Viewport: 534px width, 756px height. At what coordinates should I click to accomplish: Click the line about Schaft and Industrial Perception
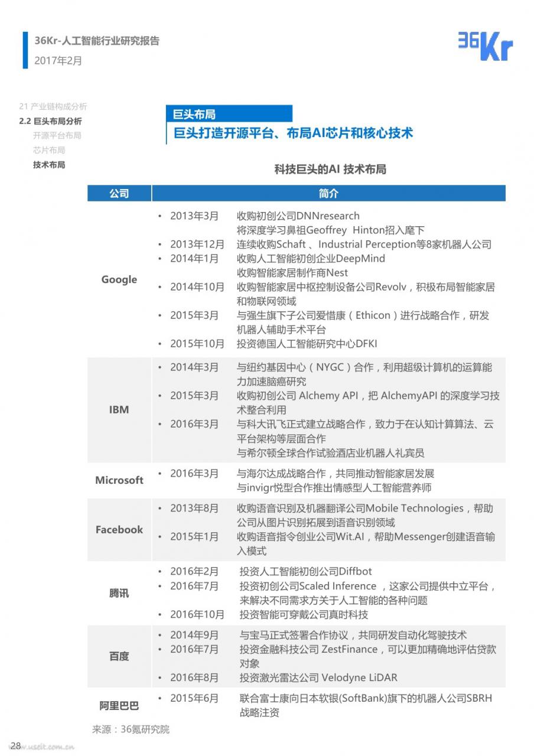click(364, 244)
